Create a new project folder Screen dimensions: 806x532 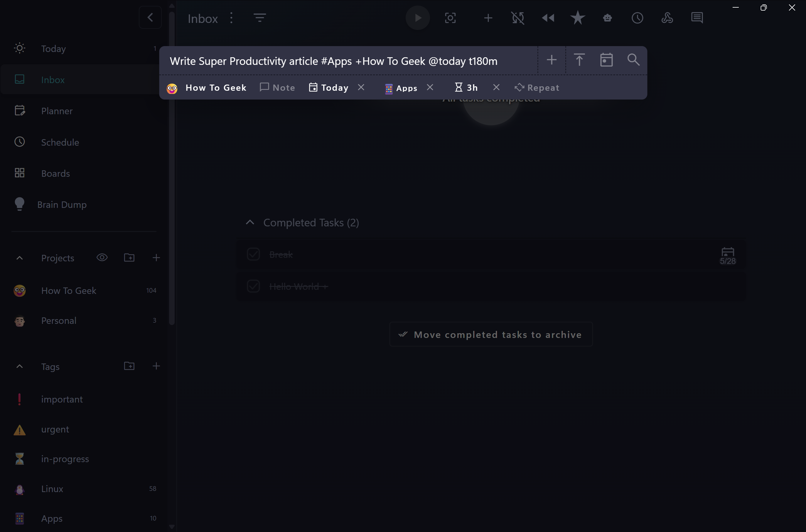129,257
